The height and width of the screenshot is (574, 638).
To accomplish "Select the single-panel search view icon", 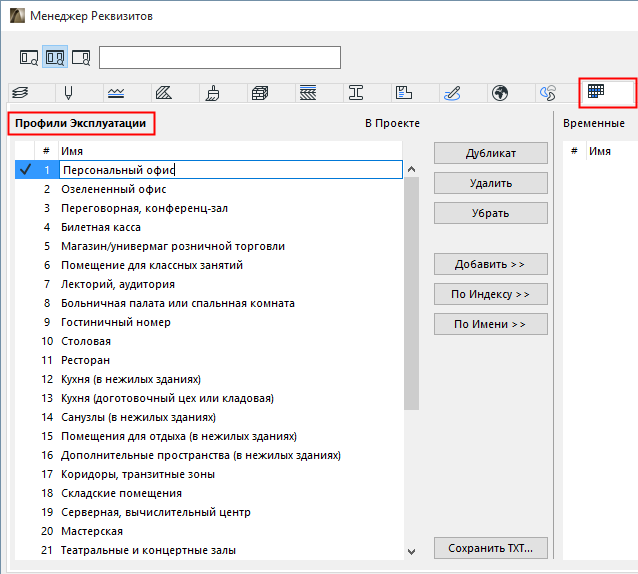I will tap(29, 57).
